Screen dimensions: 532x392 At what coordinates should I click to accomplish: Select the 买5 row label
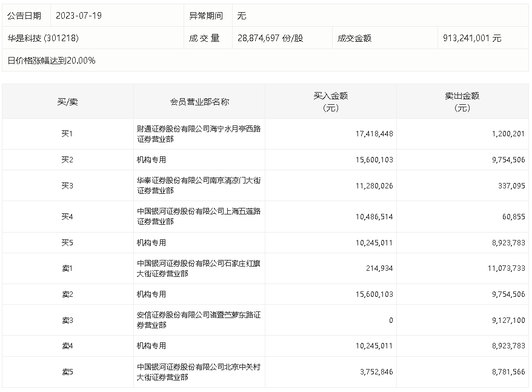click(67, 243)
